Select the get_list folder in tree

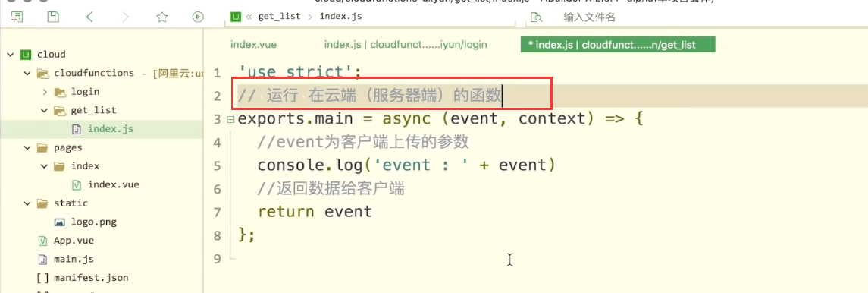tap(93, 110)
